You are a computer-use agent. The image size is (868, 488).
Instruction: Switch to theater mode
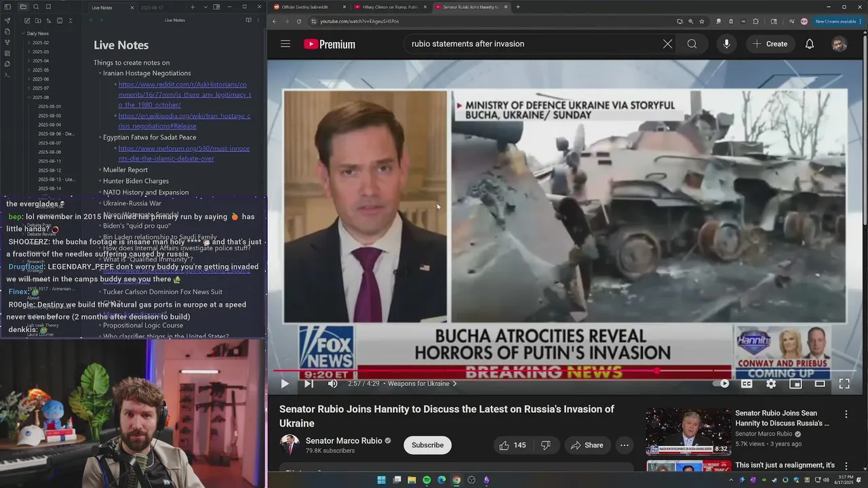(x=820, y=384)
